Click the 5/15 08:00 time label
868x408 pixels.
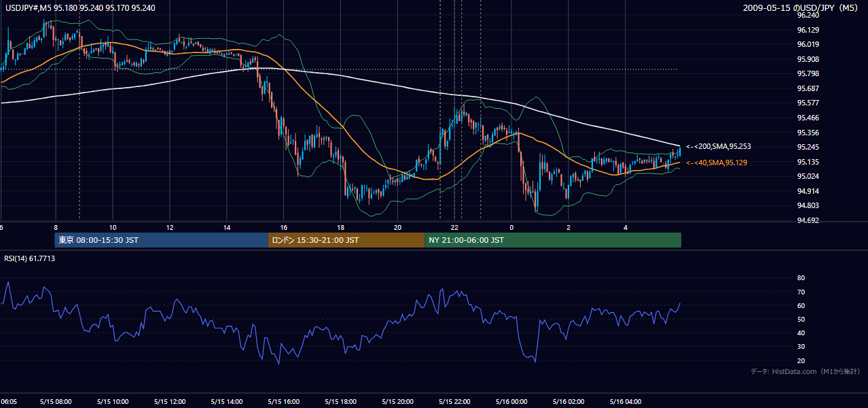56,402
